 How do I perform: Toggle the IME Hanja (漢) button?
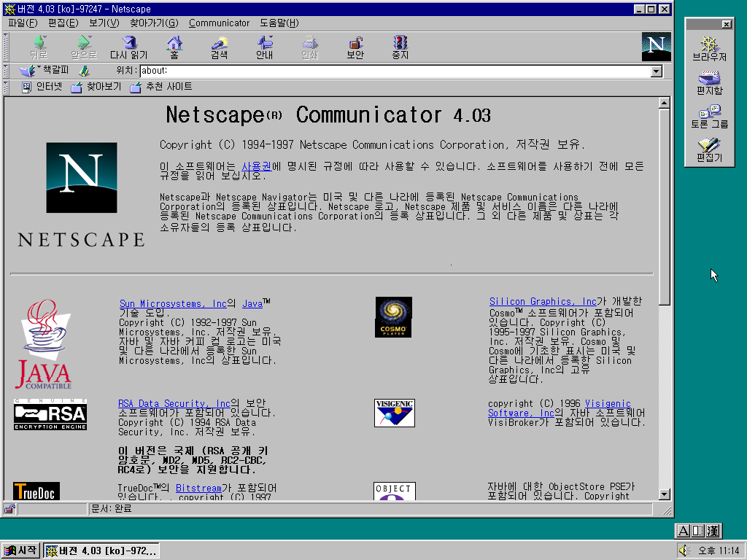[713, 531]
